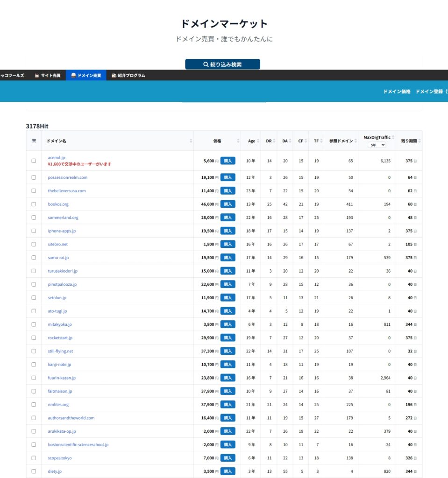Image resolution: width=448 pixels, height=478 pixels.
Task: Sort by CF column arrows
Action: point(306,141)
